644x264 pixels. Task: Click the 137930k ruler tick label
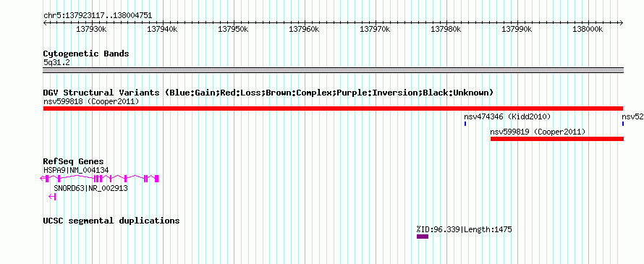click(92, 29)
